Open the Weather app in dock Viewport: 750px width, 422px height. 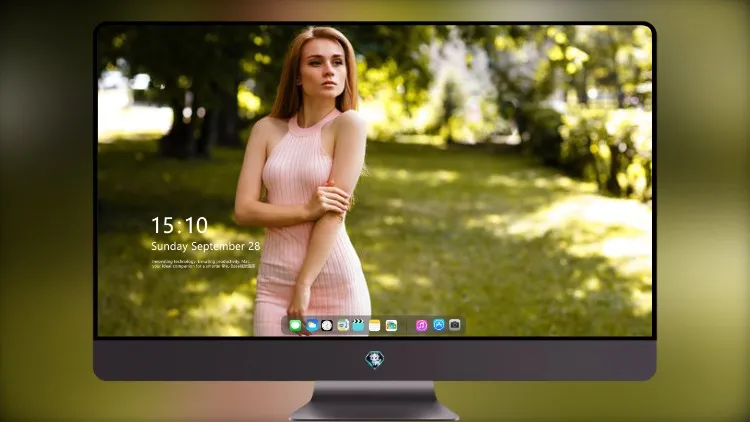pyautogui.click(x=312, y=326)
